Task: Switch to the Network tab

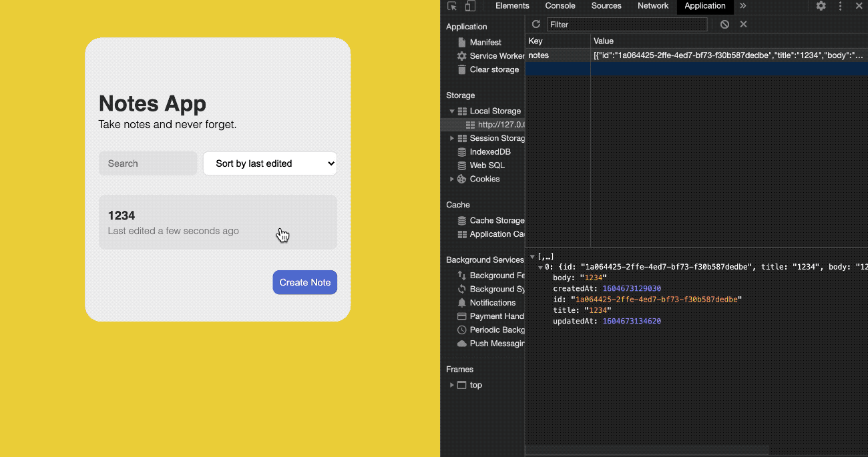Action: click(x=652, y=6)
